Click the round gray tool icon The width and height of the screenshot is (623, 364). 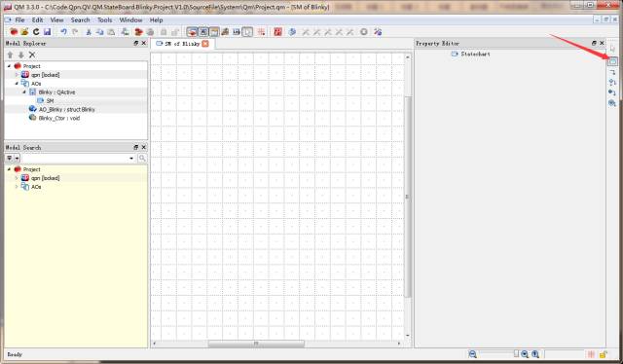tap(363, 32)
